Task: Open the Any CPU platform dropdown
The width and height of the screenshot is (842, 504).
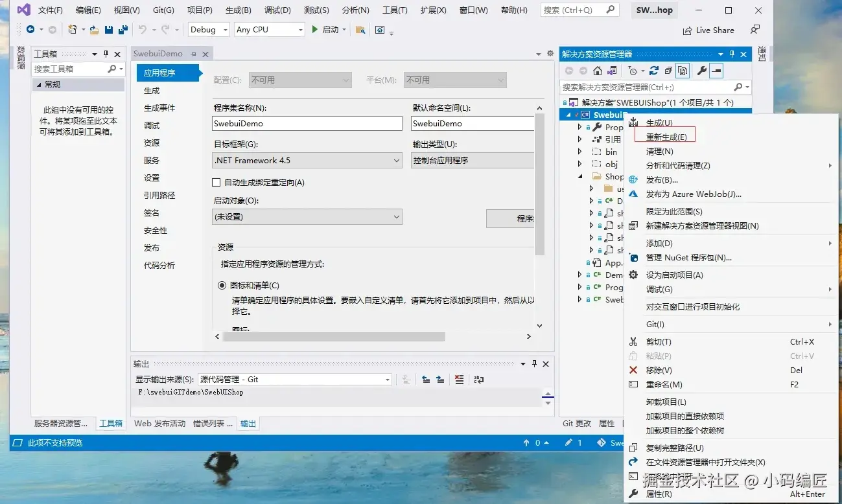Action: (269, 30)
